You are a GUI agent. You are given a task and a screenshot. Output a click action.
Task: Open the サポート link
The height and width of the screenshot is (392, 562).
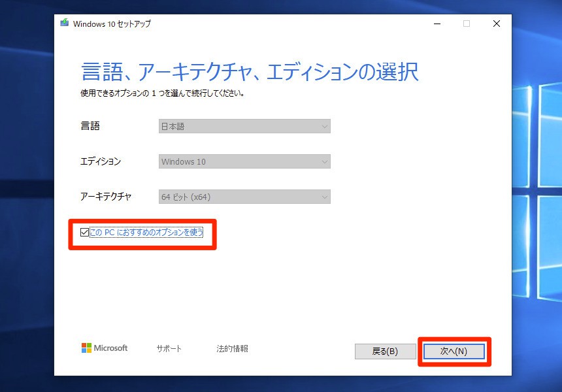click(169, 348)
